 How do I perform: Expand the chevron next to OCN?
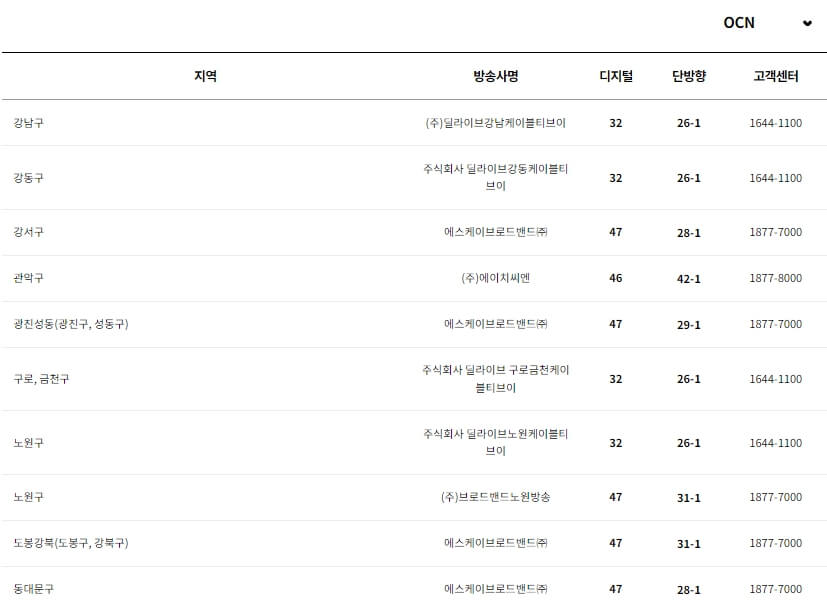[806, 22]
